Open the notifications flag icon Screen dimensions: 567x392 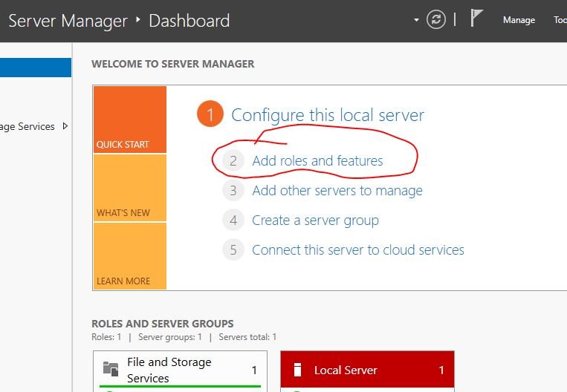pyautogui.click(x=476, y=18)
